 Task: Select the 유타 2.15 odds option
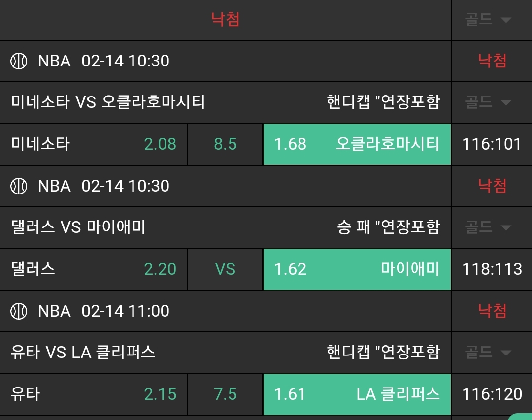tap(94, 394)
